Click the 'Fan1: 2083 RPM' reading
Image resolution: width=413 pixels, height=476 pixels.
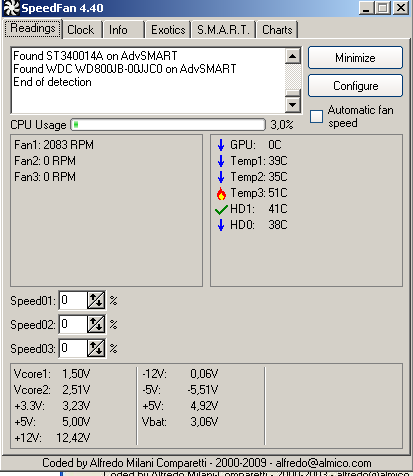point(54,145)
